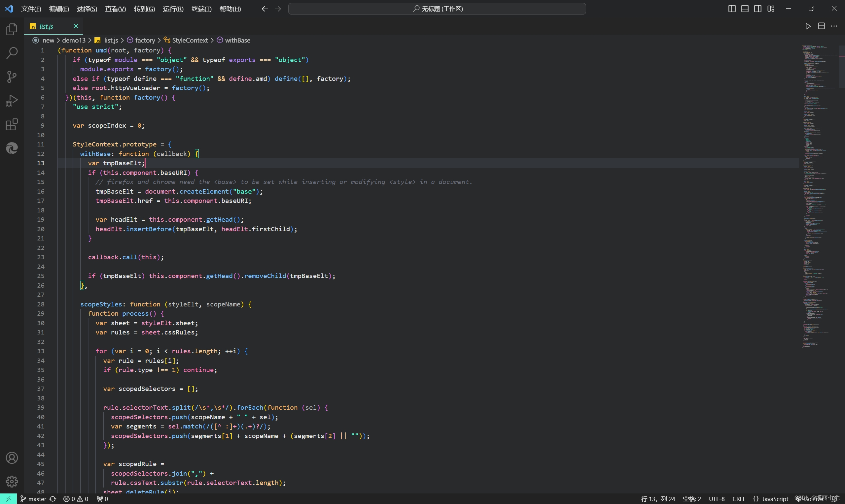Expand the factory breadcrumb dropdown
This screenshot has height=504, width=845.
click(145, 41)
